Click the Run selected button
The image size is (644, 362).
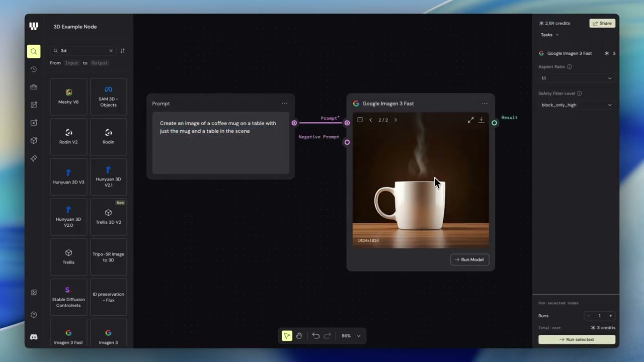[x=577, y=339]
